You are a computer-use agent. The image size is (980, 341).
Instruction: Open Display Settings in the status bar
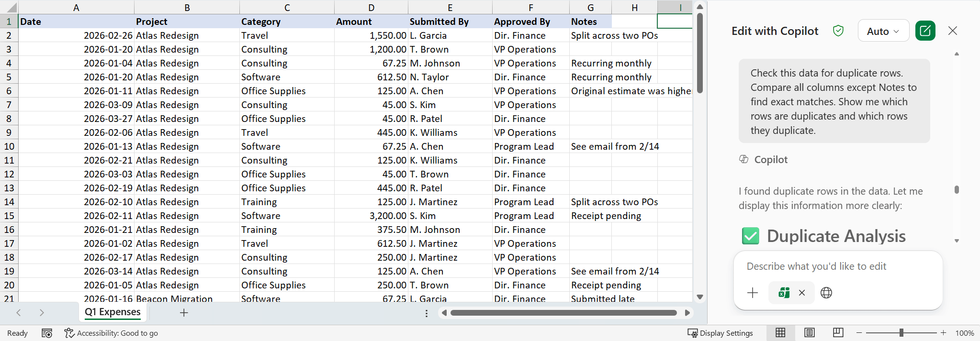coord(720,333)
